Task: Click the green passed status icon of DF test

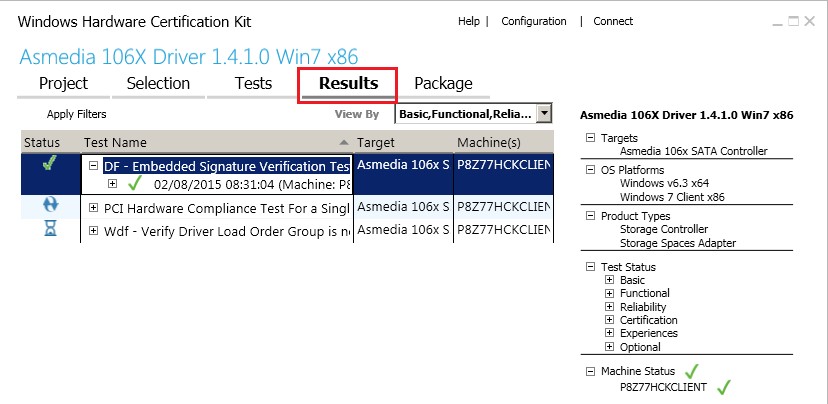Action: [x=50, y=165]
